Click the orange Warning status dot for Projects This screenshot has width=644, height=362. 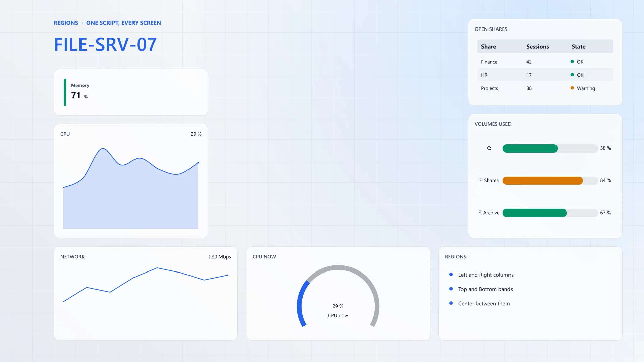pos(572,88)
